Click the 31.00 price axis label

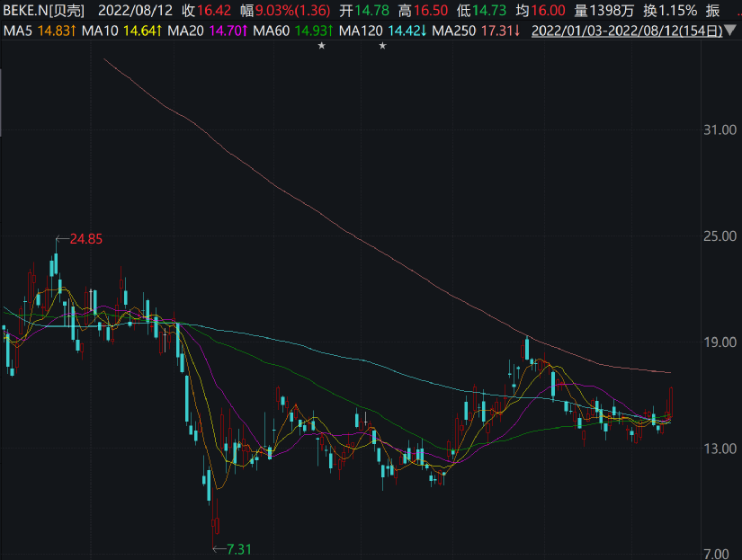[721, 130]
